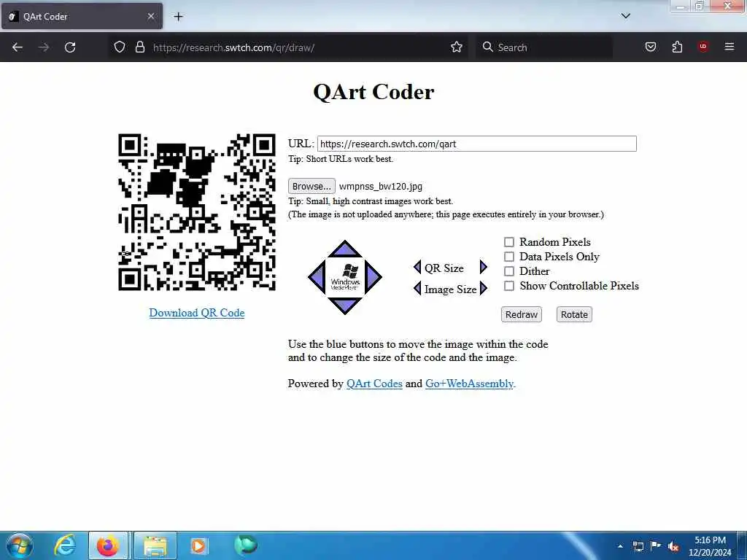Increase Image Size with the right arrow
The image size is (747, 560).
tap(484, 289)
